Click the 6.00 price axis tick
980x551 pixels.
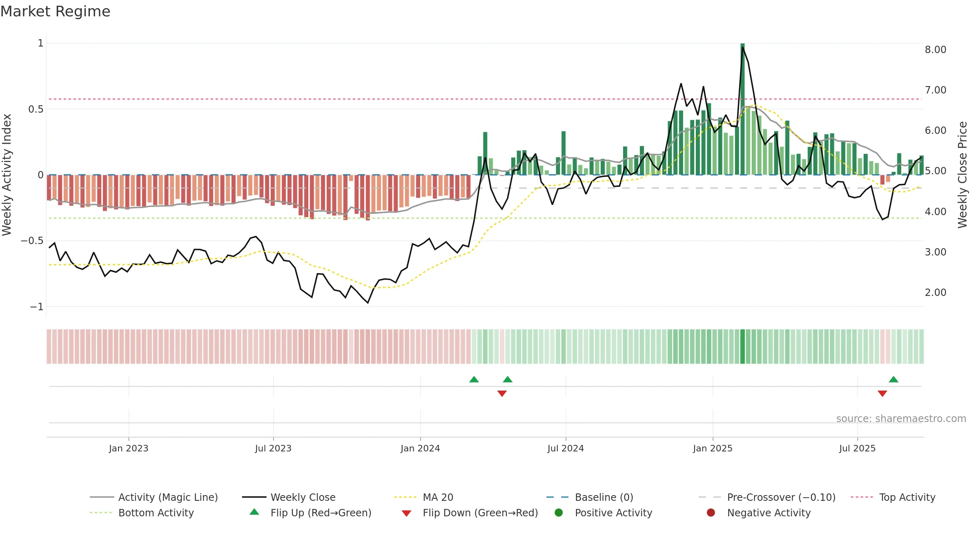(x=935, y=131)
